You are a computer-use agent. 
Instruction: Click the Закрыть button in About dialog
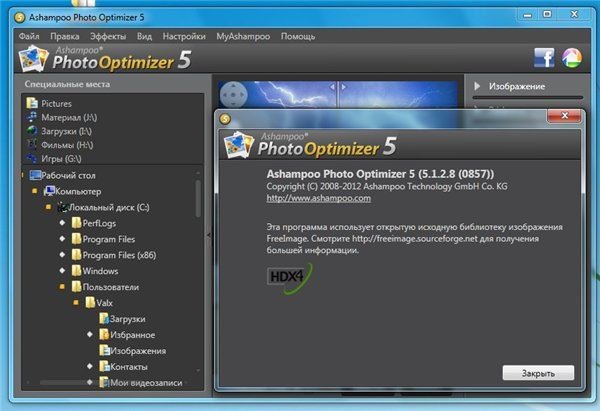coord(538,373)
